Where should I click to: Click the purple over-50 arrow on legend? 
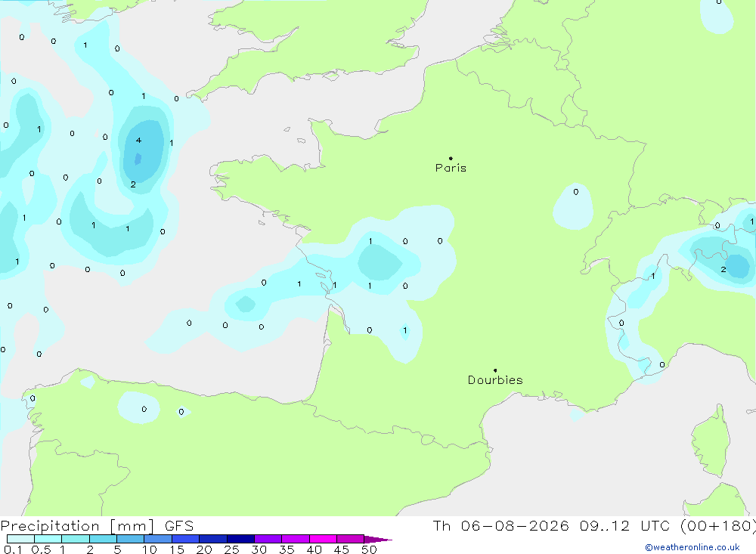pos(378,540)
